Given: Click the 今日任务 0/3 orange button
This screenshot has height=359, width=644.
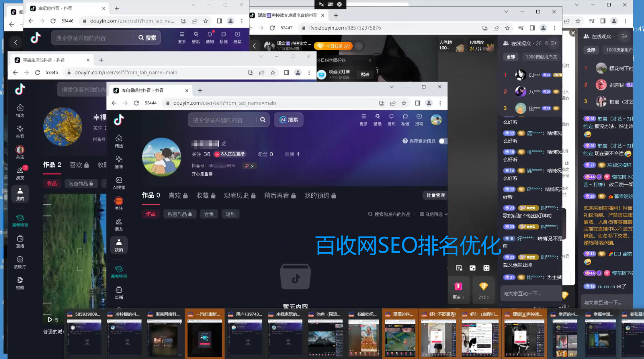Looking at the screenshot, I should point(333,46).
